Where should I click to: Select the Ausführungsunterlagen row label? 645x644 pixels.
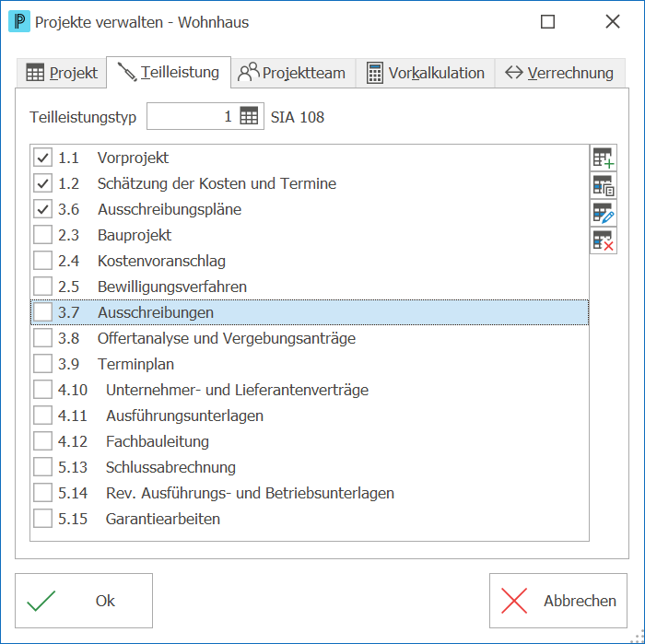pyautogui.click(x=184, y=416)
